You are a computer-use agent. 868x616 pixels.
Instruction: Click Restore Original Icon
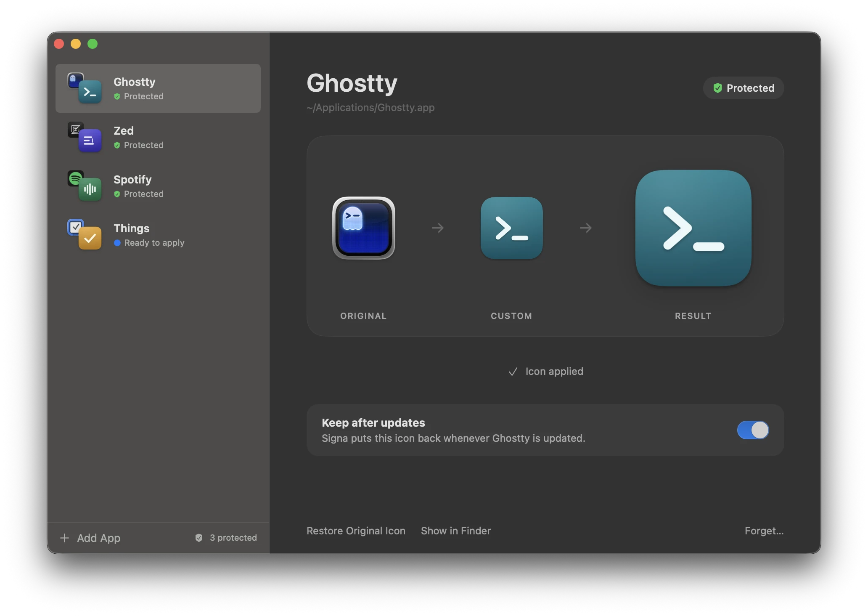(x=356, y=531)
